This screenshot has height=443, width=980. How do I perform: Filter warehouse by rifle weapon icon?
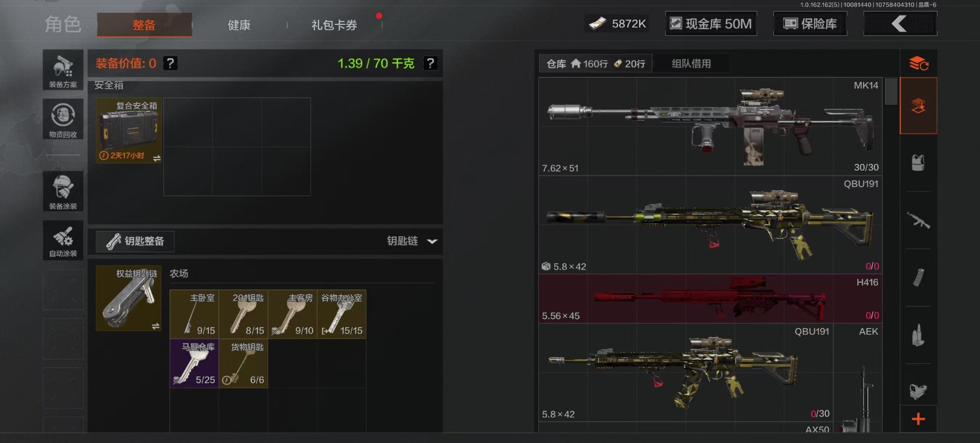click(918, 220)
